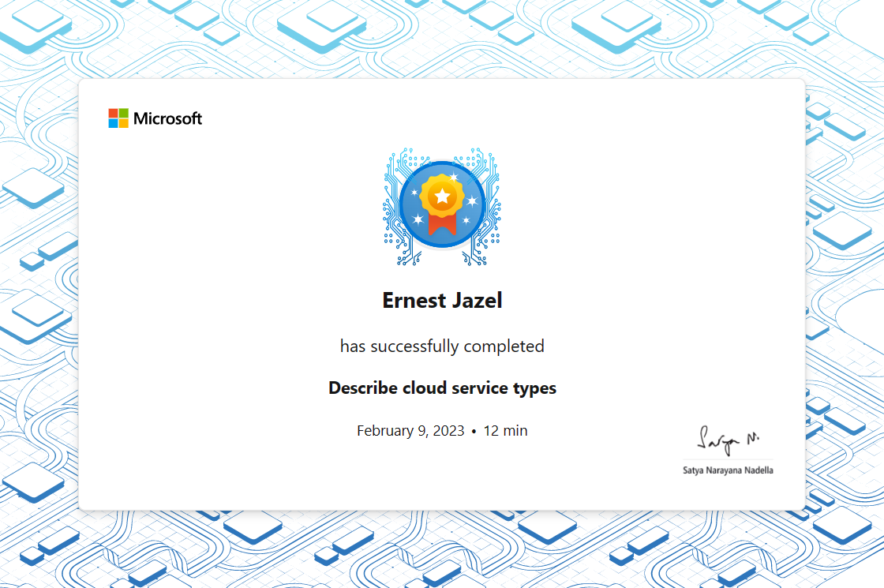Click the date February 9, 2023
Viewport: 884px width, 588px height.
[x=410, y=431]
